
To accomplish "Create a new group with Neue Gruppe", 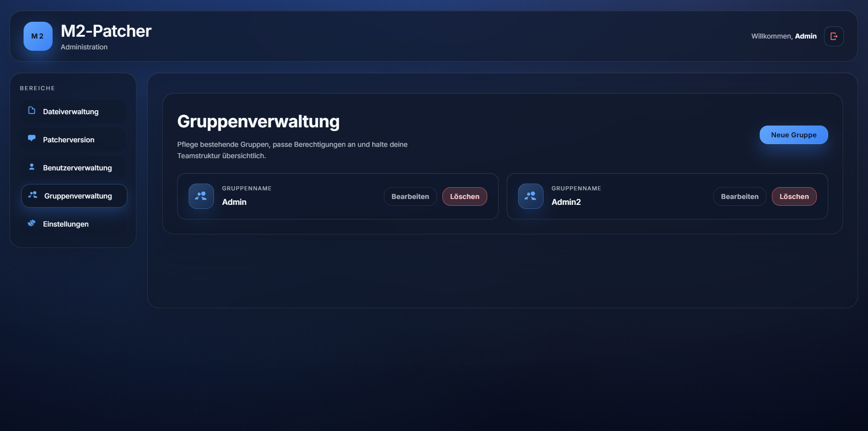I will (x=794, y=135).
